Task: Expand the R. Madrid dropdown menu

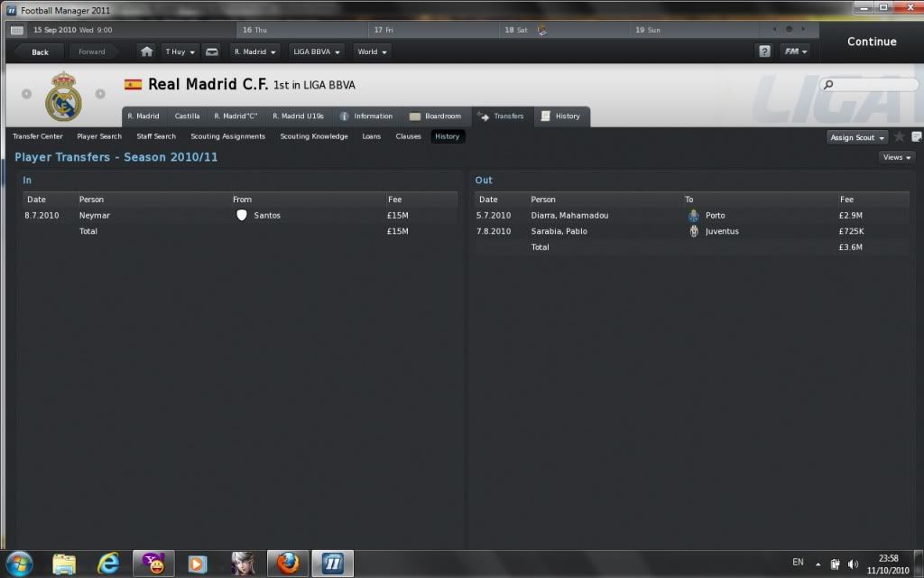Action: click(254, 51)
